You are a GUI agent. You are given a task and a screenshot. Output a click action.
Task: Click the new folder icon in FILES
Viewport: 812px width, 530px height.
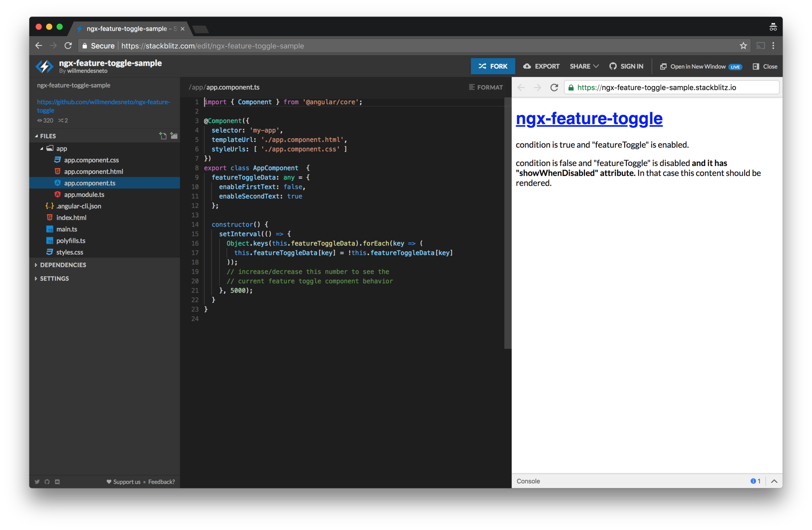(174, 136)
